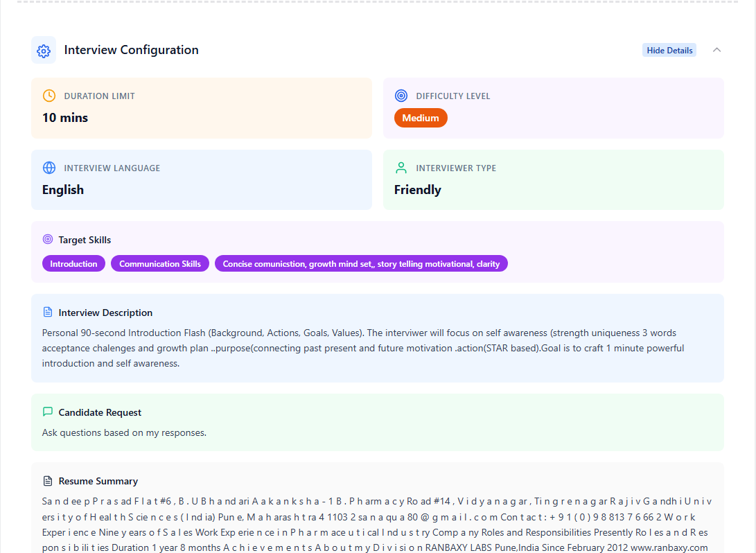Collapse the section using the chevron arrow
Viewport: 756px width, 553px height.
point(717,50)
